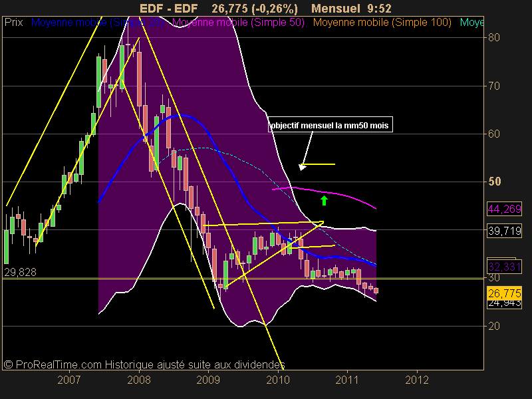Click the 29,828 horizontal line label
Image resolution: width=532 pixels, height=399 pixels.
[20, 272]
